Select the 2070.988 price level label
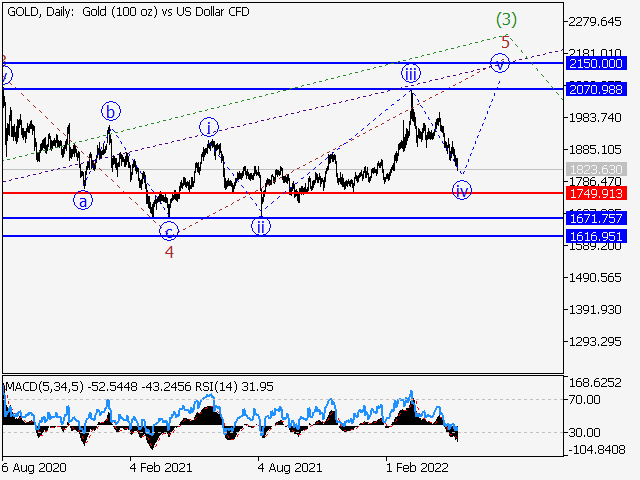The image size is (640, 480). pyautogui.click(x=596, y=89)
